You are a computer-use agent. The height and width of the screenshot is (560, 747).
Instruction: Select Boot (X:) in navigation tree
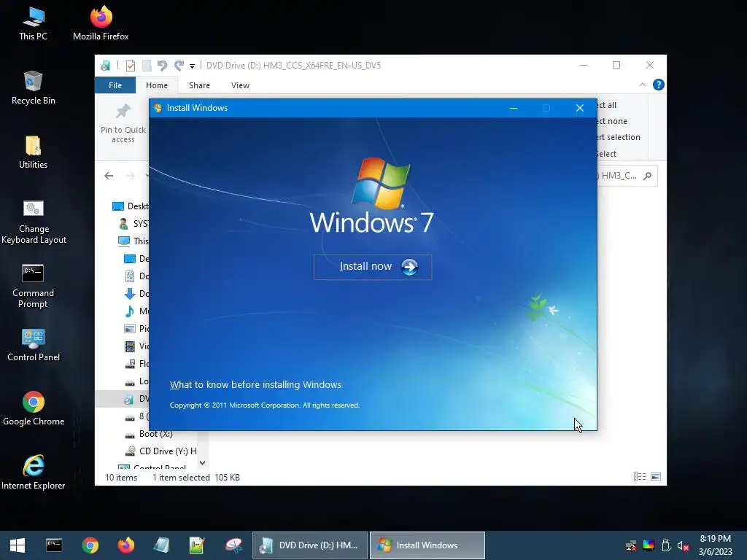[149, 434]
